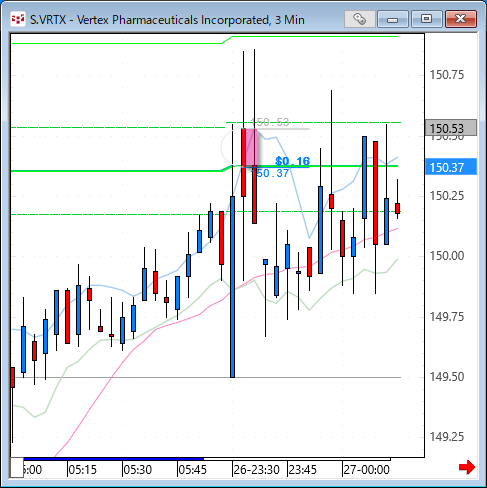Click the $0.16 profit label
The image size is (487, 488).
[293, 161]
